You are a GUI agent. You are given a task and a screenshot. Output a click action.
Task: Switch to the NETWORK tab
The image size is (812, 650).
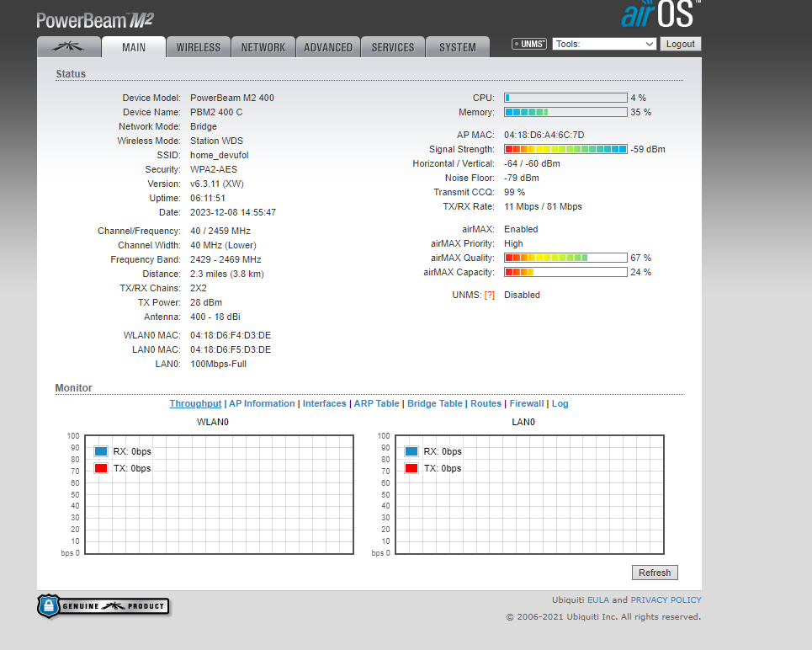263,47
